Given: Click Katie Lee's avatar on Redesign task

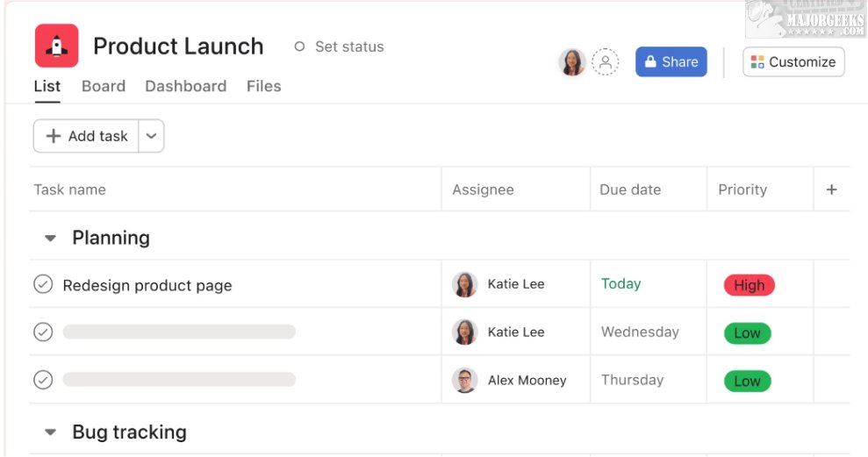Looking at the screenshot, I should (x=464, y=284).
